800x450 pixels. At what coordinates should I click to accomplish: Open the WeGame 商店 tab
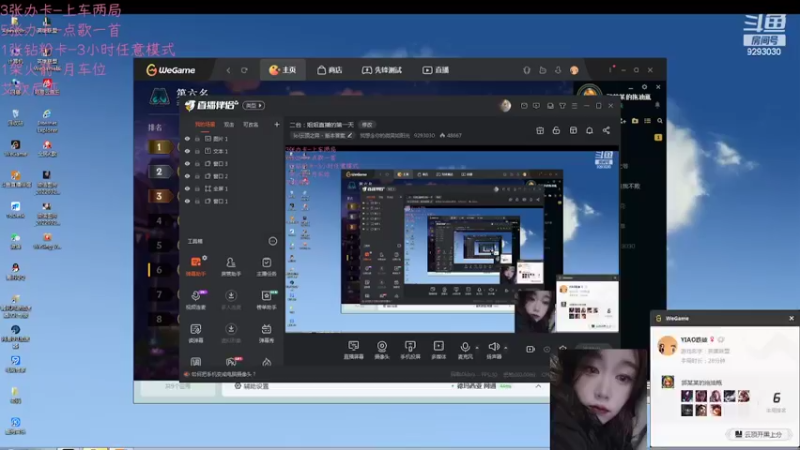(330, 70)
